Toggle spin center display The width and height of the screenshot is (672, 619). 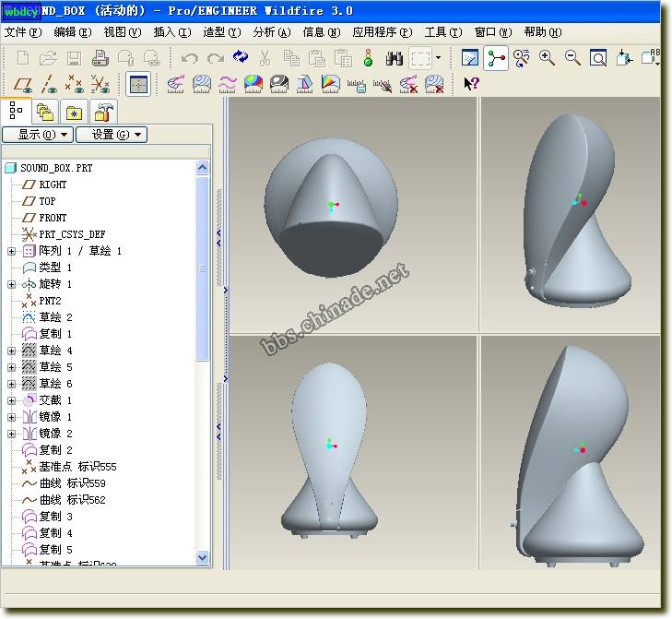(496, 57)
